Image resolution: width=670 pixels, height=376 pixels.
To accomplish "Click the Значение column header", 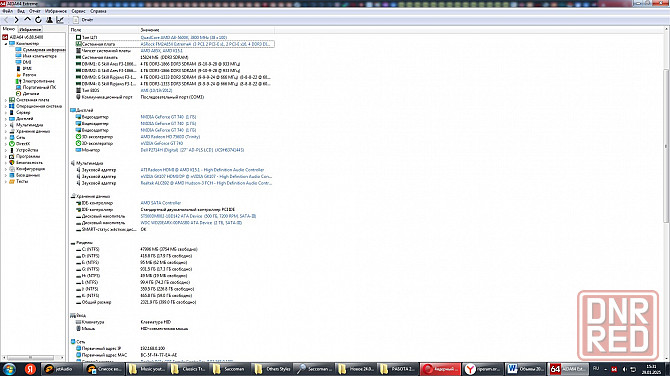I will 207,30.
